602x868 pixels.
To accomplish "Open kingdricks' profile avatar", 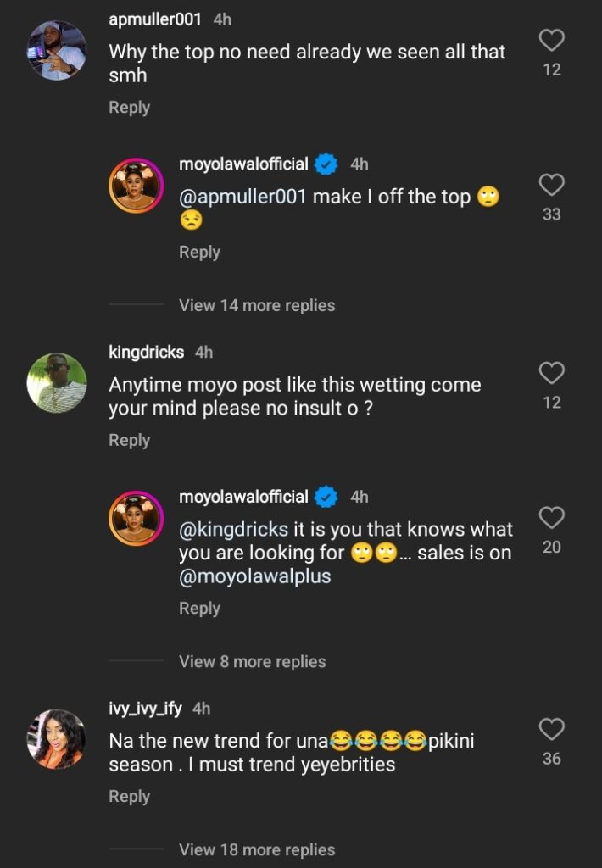I will coord(57,383).
